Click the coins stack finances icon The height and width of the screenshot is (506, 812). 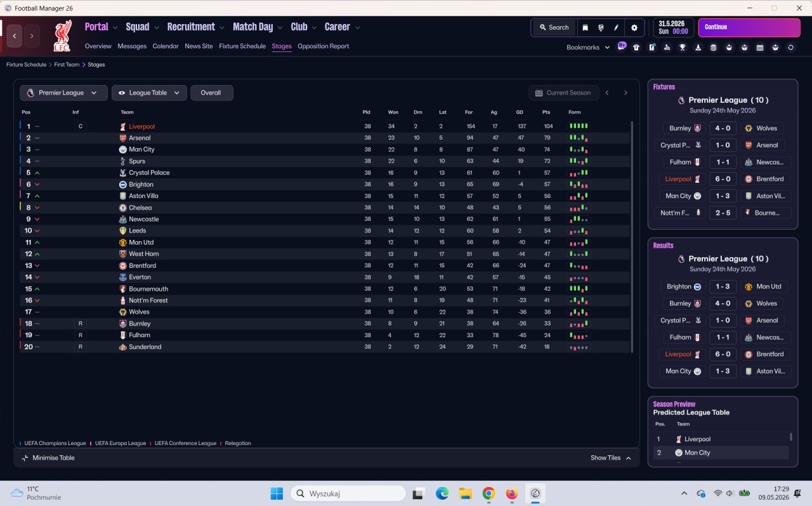point(714,48)
